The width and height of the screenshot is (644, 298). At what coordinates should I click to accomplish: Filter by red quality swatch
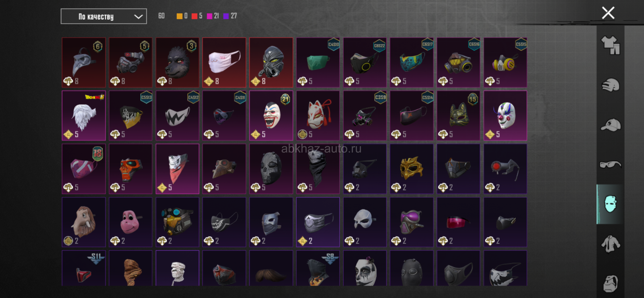(x=194, y=16)
